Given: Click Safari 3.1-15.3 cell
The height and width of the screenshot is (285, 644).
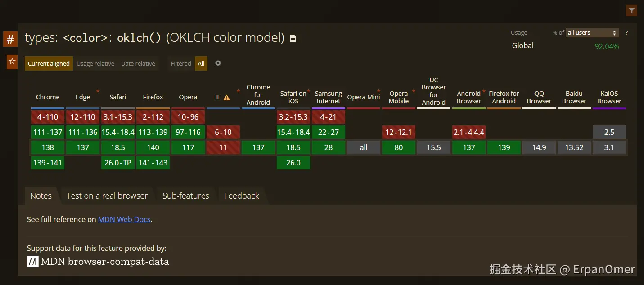Looking at the screenshot, I should 118,117.
